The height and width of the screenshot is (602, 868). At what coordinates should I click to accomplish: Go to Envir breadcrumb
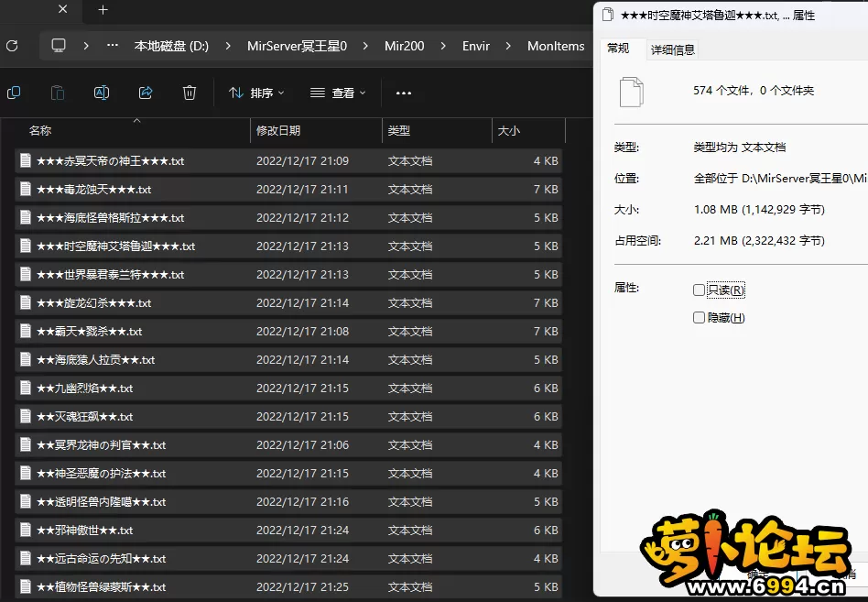pyautogui.click(x=476, y=46)
